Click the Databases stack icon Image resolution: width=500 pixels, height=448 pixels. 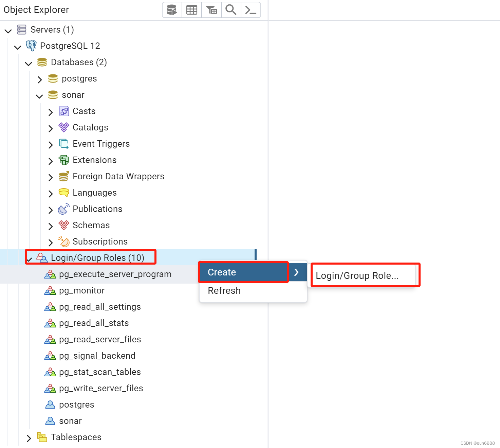[x=42, y=62]
